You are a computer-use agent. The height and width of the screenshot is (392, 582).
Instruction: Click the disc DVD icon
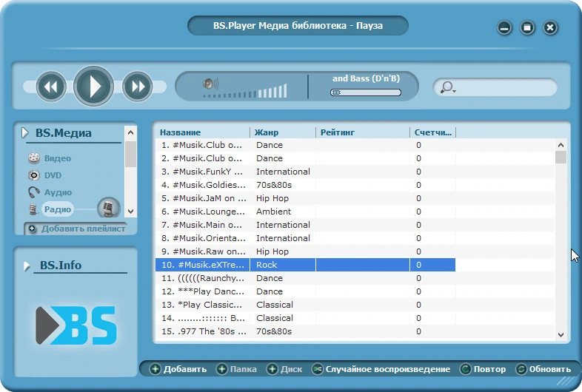[34, 175]
